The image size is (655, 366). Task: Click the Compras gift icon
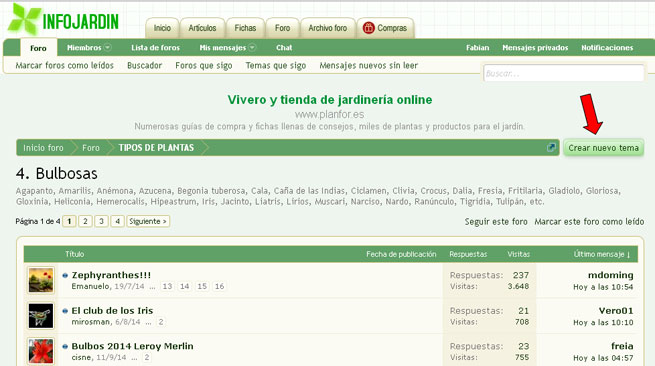click(368, 28)
